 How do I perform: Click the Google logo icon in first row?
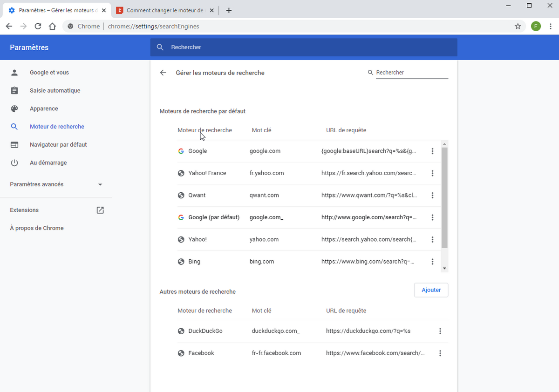pos(181,151)
